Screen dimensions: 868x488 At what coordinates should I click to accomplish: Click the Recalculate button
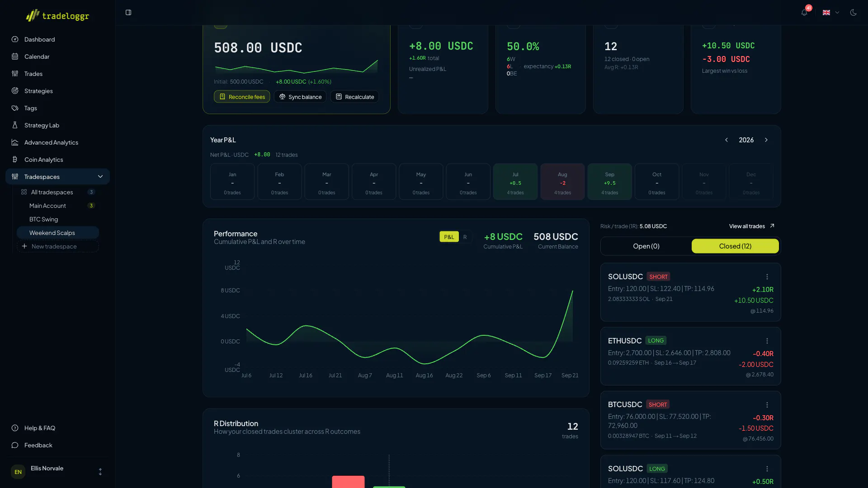pos(355,97)
